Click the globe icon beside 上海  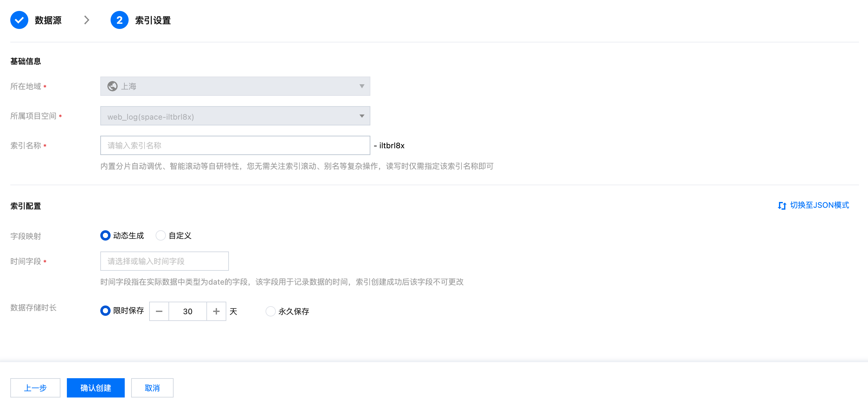(x=112, y=86)
